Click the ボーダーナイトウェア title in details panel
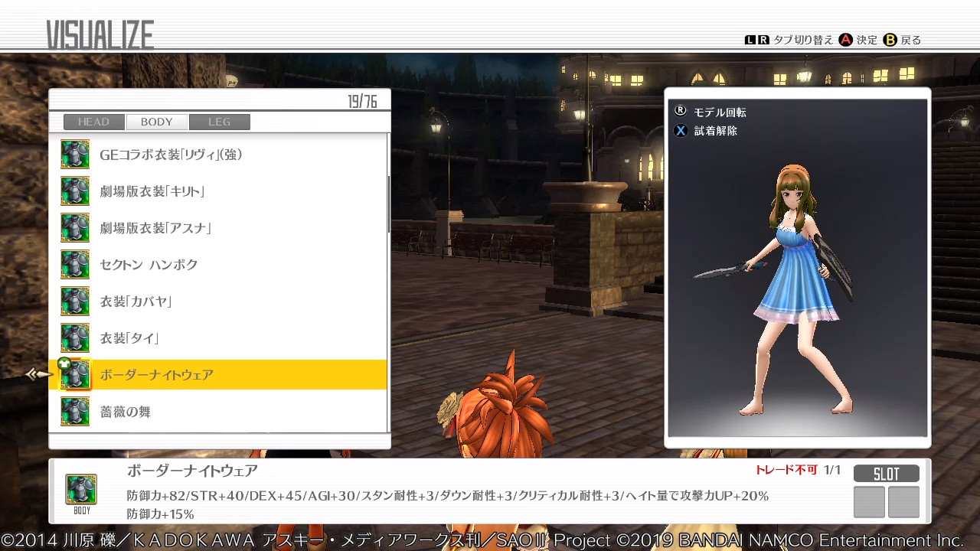Viewport: 980px width, 551px height. pyautogui.click(x=192, y=471)
